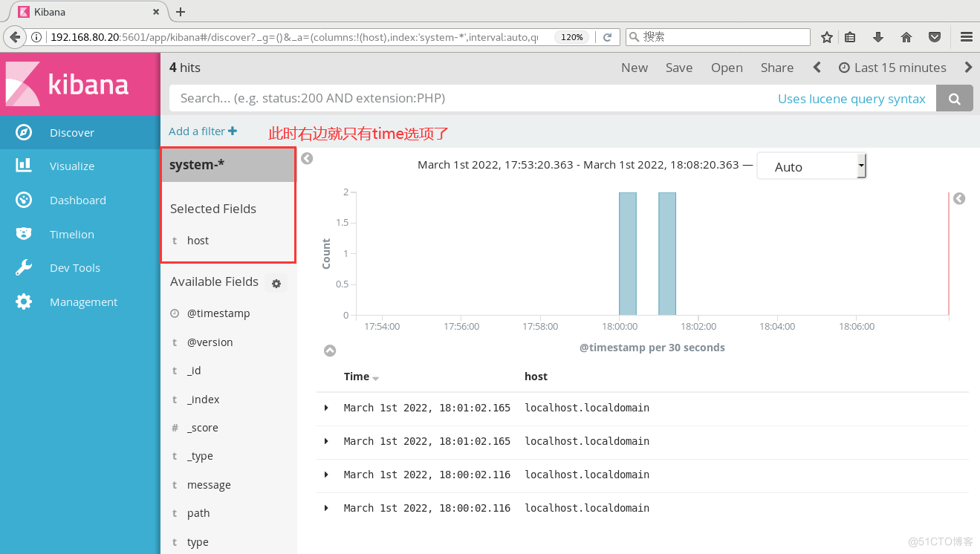Click Add a filter link
Image resolution: width=980 pixels, height=554 pixels.
click(x=203, y=131)
